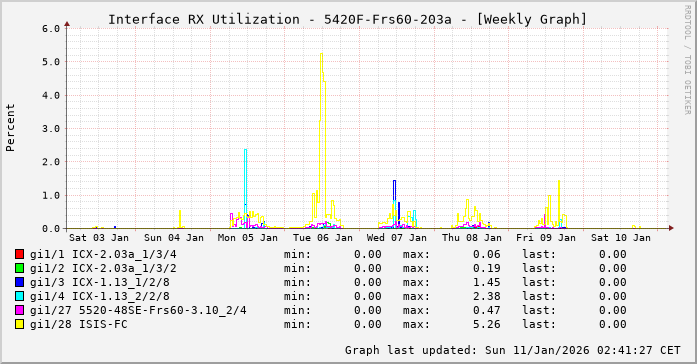Click legend label 'gi1/28 ISIS-FC'
This screenshot has width=697, height=364.
click(x=79, y=324)
